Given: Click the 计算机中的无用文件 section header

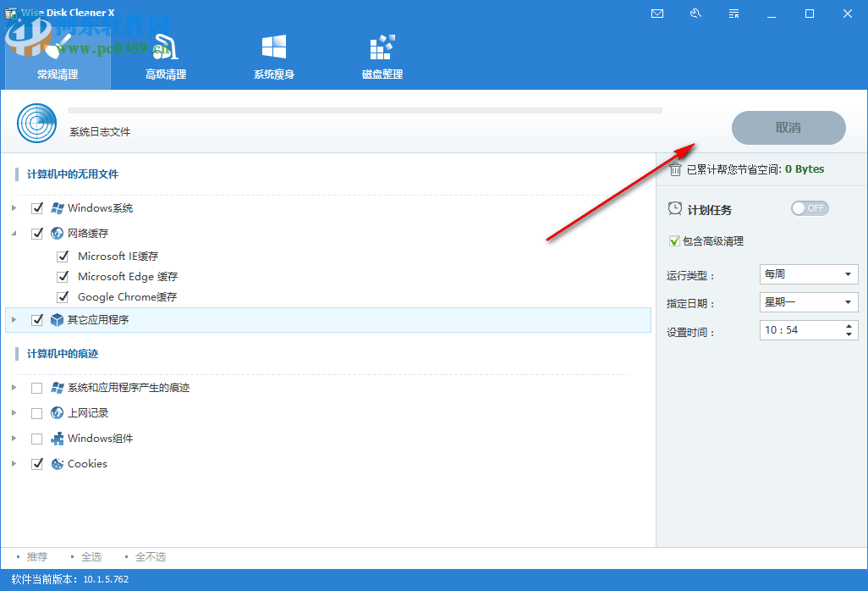Looking at the screenshot, I should click(73, 174).
